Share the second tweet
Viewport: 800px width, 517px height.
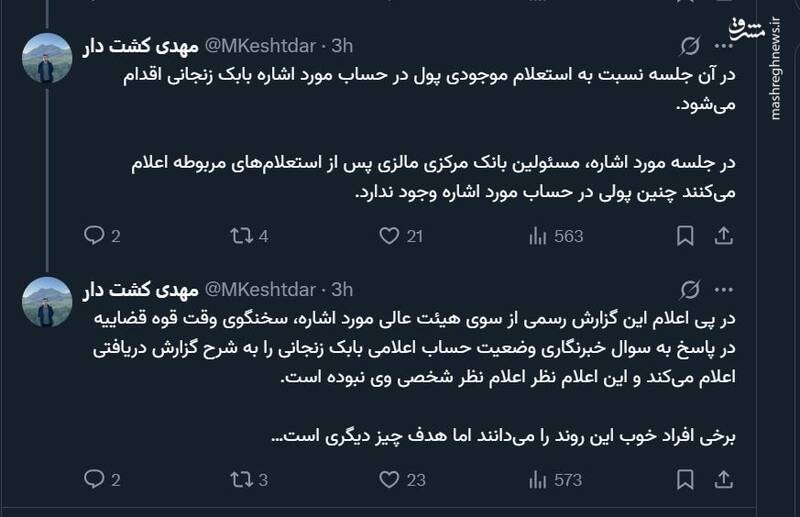[x=724, y=480]
